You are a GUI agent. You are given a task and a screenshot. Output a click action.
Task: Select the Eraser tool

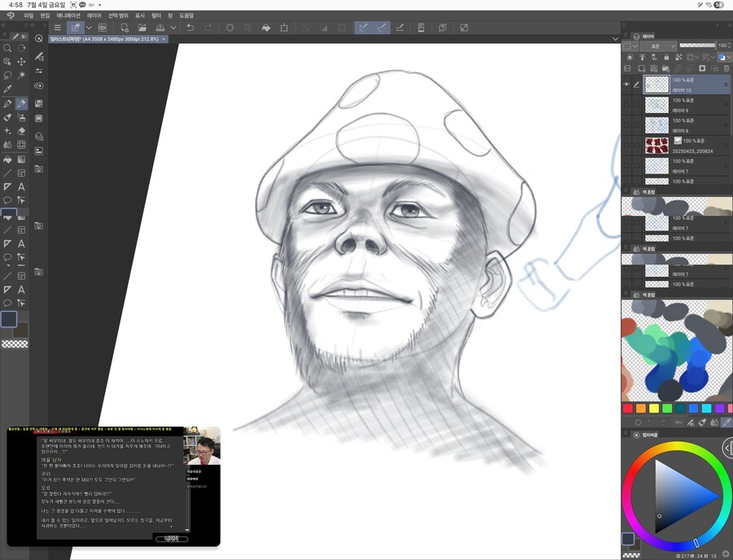[21, 131]
